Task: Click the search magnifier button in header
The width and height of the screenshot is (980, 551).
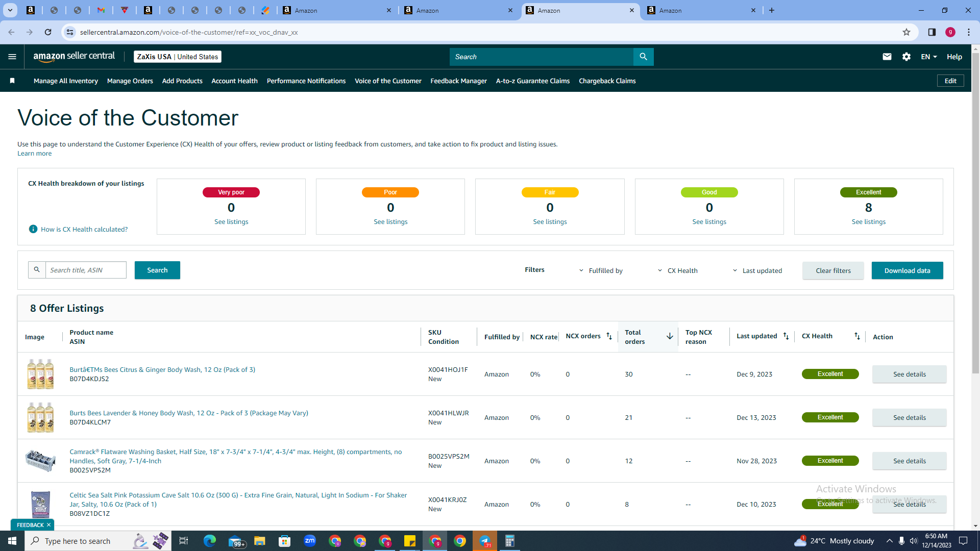Action: (643, 57)
